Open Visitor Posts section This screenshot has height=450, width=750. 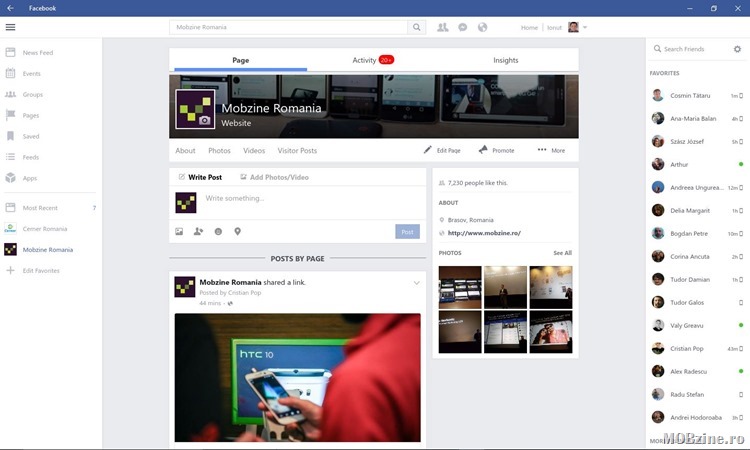point(297,151)
